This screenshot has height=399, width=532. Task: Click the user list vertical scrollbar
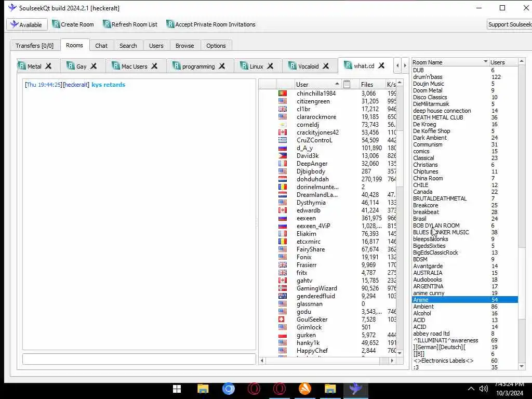pyautogui.click(x=400, y=217)
